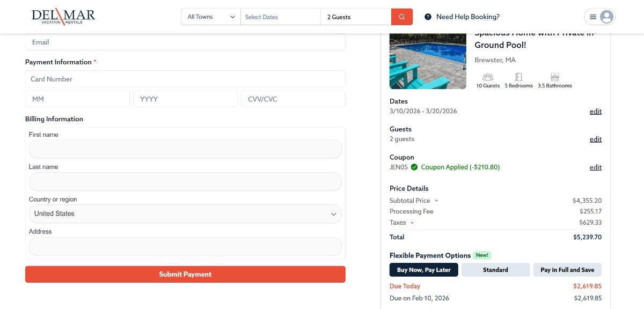The image size is (644, 309).
Task: Click the pool property thumbnail image
Action: pyautogui.click(x=428, y=61)
